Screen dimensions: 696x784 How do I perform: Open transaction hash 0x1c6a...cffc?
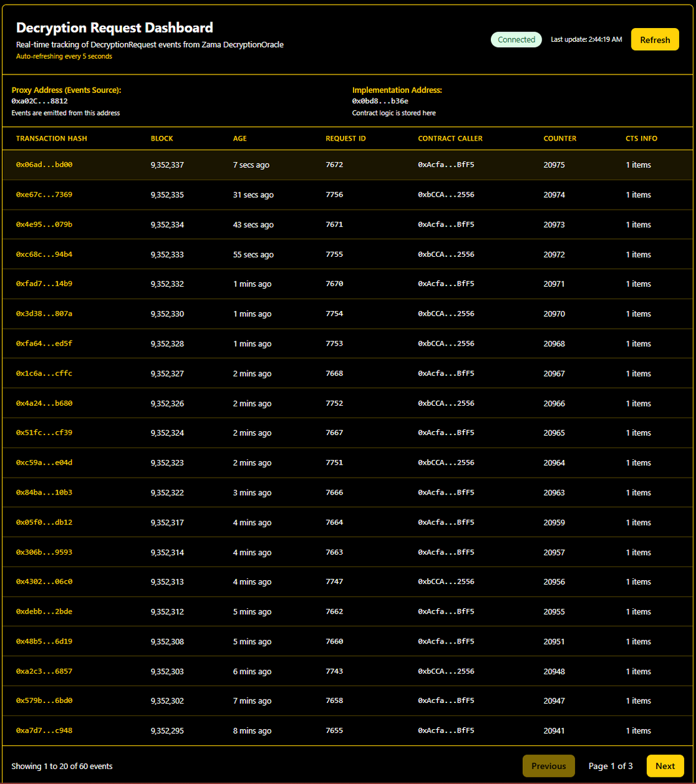pyautogui.click(x=44, y=374)
